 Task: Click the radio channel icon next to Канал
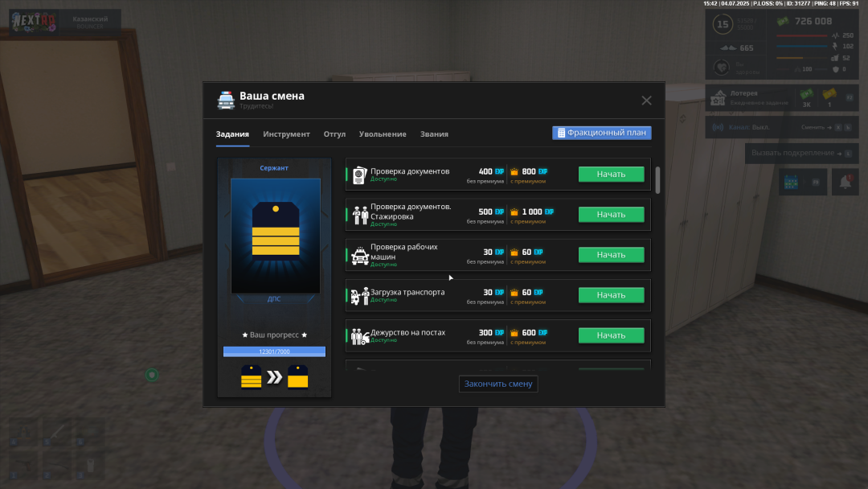(718, 127)
